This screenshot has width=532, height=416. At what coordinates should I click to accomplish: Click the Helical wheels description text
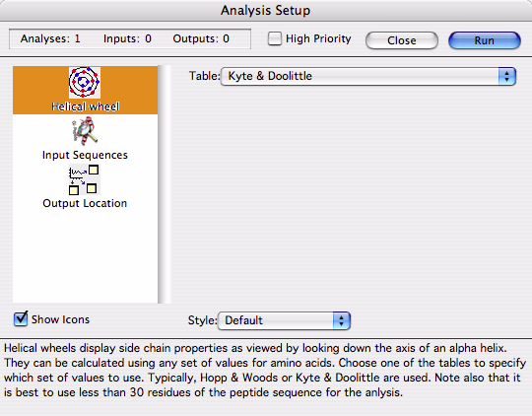(x=265, y=370)
